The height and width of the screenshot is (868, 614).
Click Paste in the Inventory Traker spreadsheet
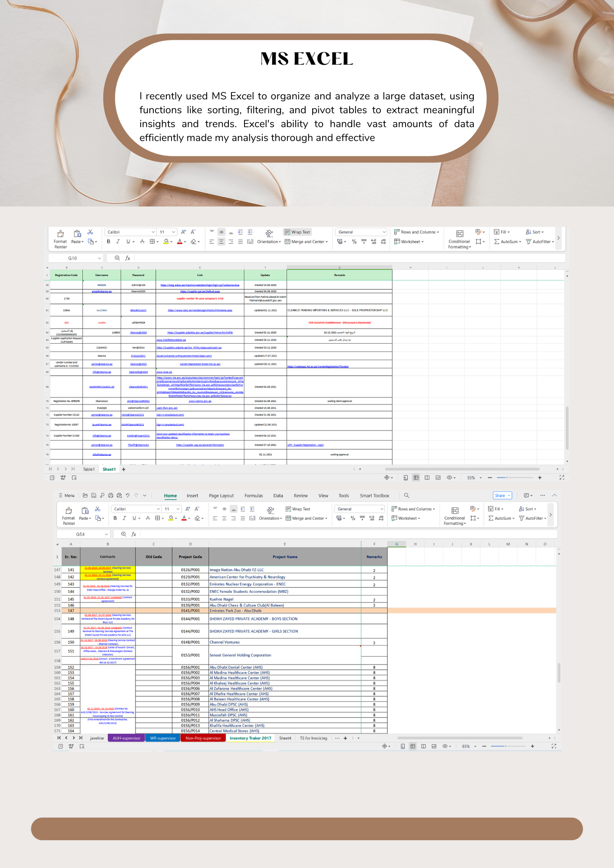(85, 513)
